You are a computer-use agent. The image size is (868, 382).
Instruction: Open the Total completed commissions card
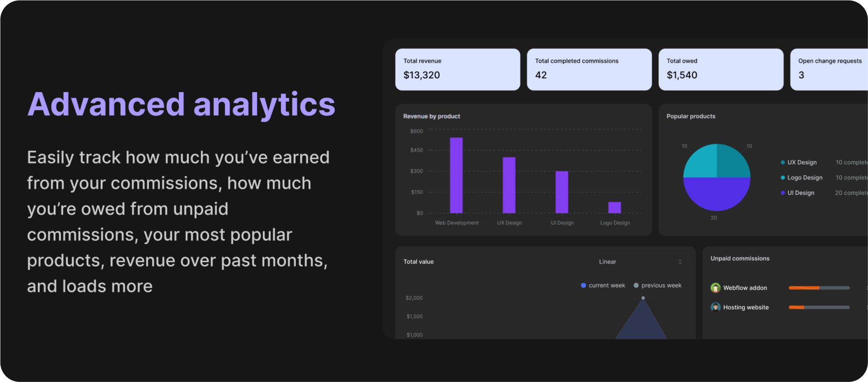589,70
